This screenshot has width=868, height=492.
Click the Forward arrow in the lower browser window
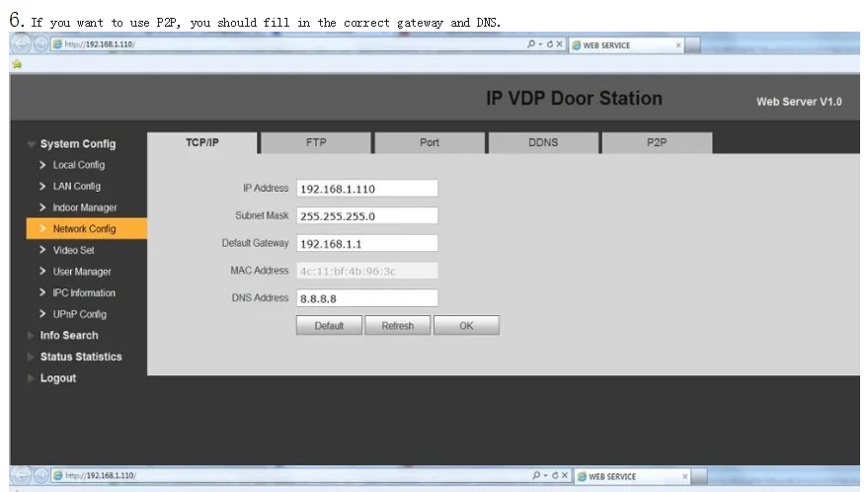[x=41, y=475]
